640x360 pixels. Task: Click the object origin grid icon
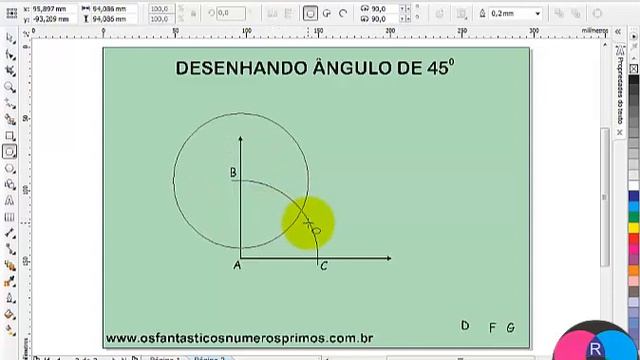point(11,13)
